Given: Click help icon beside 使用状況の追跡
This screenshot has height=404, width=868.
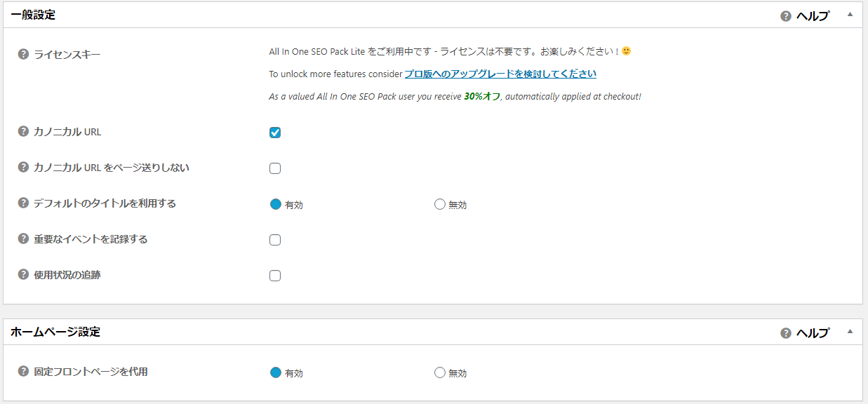Looking at the screenshot, I should (23, 275).
